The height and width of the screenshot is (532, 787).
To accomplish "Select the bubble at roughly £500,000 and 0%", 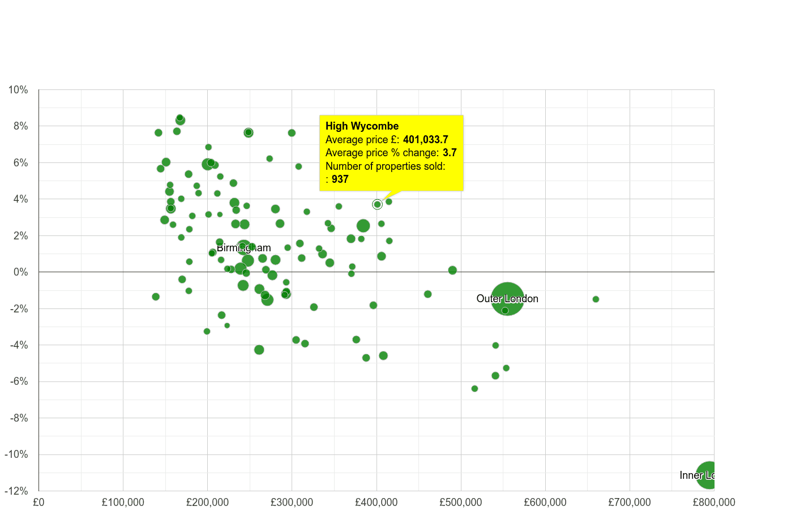I will click(451, 271).
